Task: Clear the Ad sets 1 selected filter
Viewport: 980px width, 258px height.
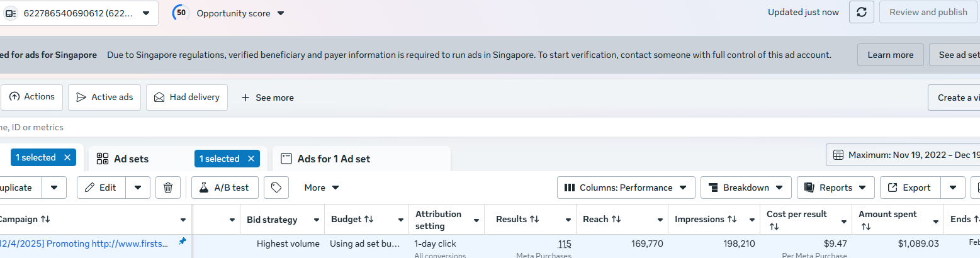Action: pos(252,159)
